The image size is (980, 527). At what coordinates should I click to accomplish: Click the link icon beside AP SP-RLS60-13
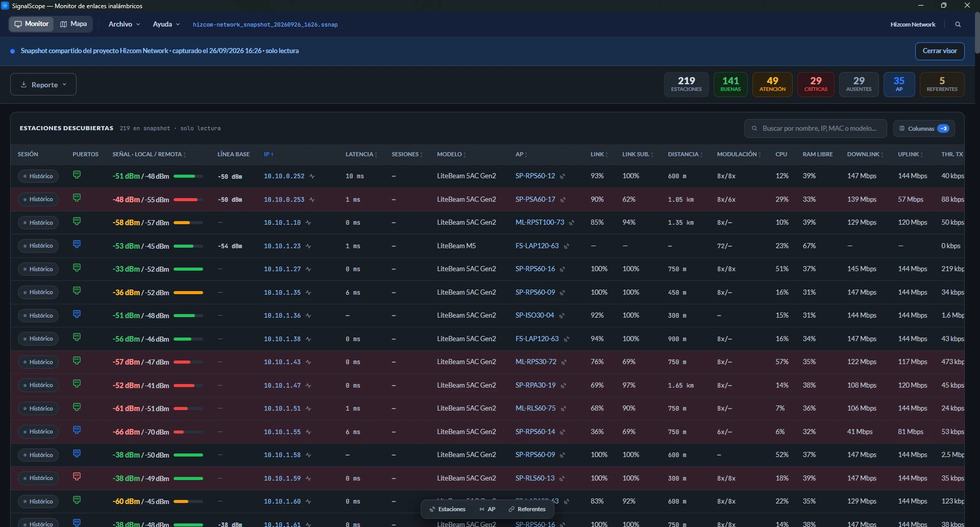[x=562, y=479]
